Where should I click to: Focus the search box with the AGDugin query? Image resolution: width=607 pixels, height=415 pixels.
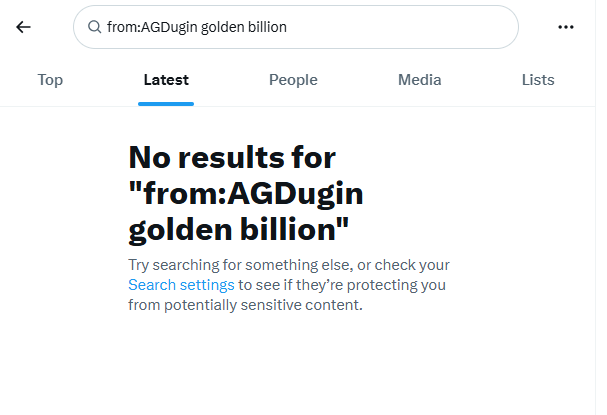[x=296, y=27]
